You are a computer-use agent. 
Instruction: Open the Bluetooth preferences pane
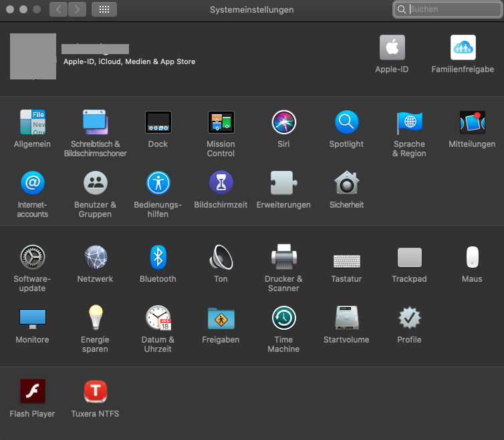pos(158,257)
